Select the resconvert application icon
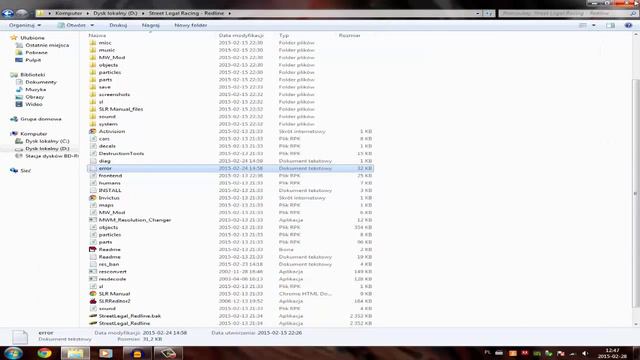This screenshot has width=640, height=360. [93, 271]
